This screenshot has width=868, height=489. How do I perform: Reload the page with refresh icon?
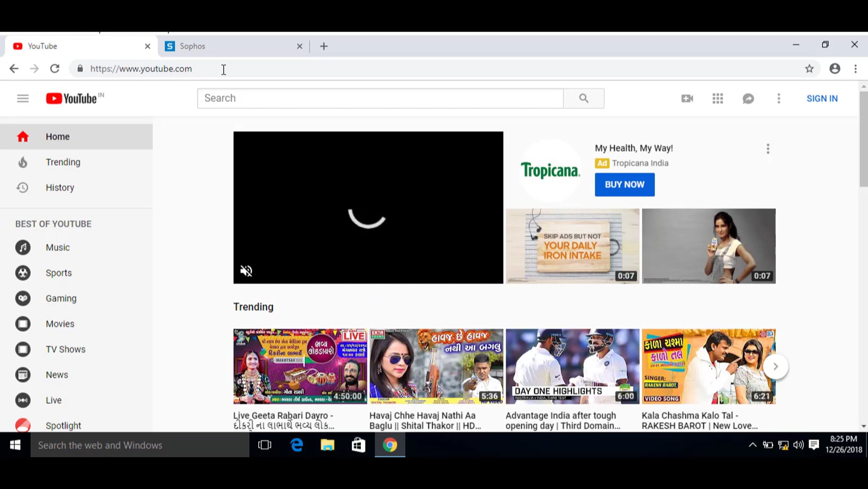[55, 69]
